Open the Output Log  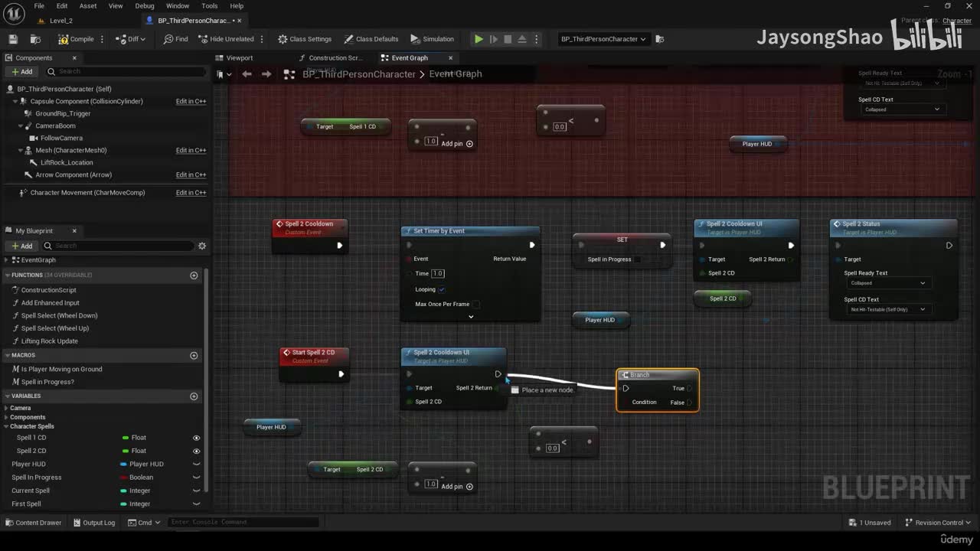(x=93, y=523)
